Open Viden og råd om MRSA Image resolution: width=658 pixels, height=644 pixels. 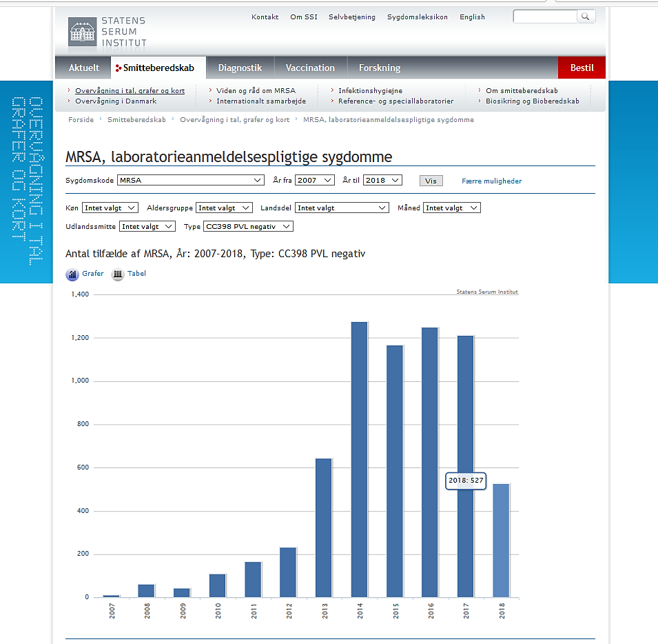click(x=256, y=91)
